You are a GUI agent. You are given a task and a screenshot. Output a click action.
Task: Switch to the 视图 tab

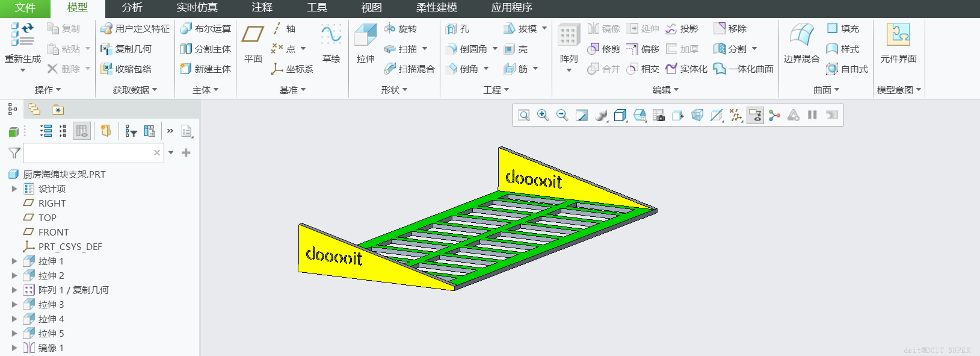coord(372,8)
